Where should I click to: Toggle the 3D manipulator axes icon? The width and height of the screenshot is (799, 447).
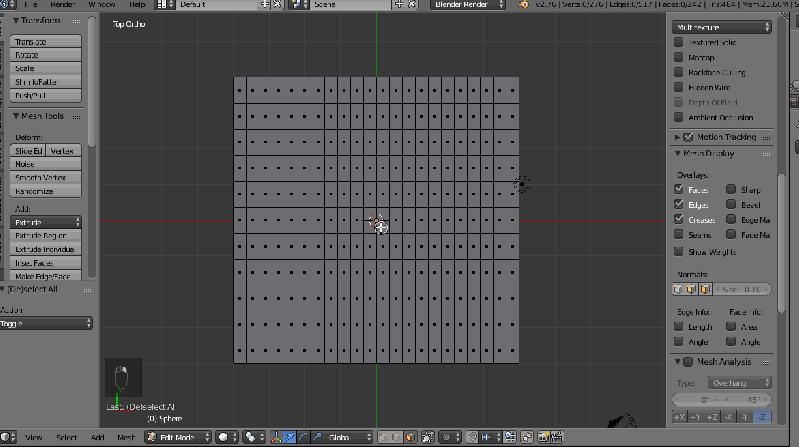point(276,437)
